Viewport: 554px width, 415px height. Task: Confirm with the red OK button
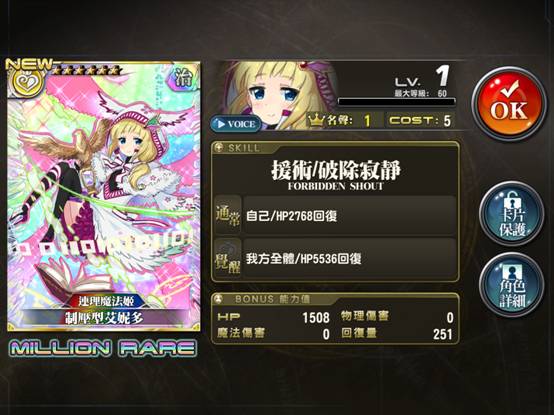509,103
